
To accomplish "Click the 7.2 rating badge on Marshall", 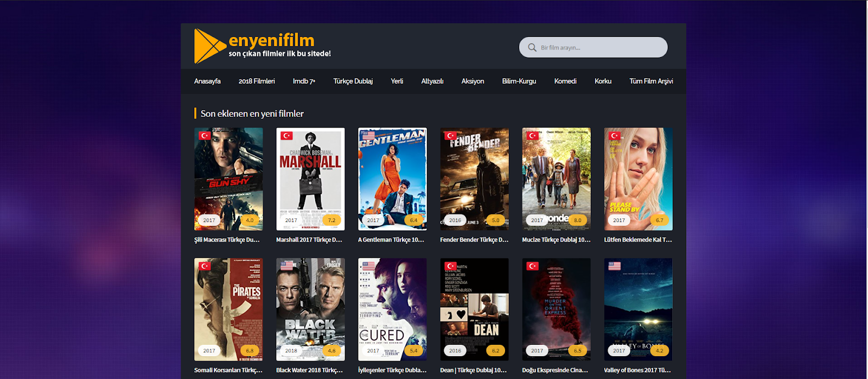I will (332, 220).
